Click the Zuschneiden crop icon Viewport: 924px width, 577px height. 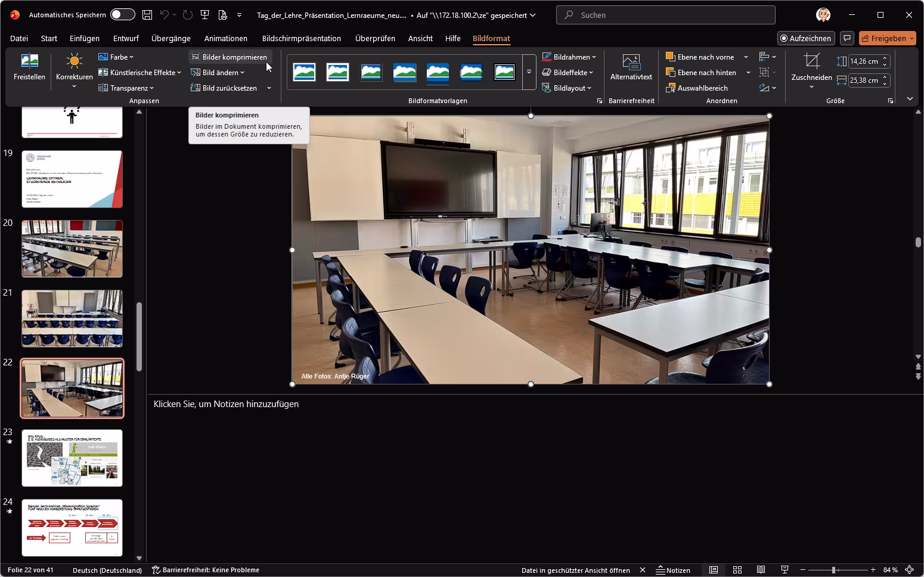pos(811,61)
